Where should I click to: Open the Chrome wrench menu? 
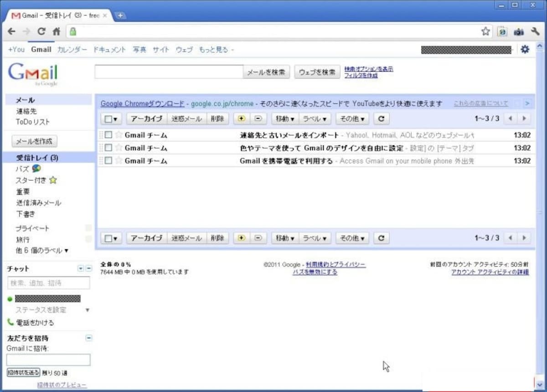(535, 31)
